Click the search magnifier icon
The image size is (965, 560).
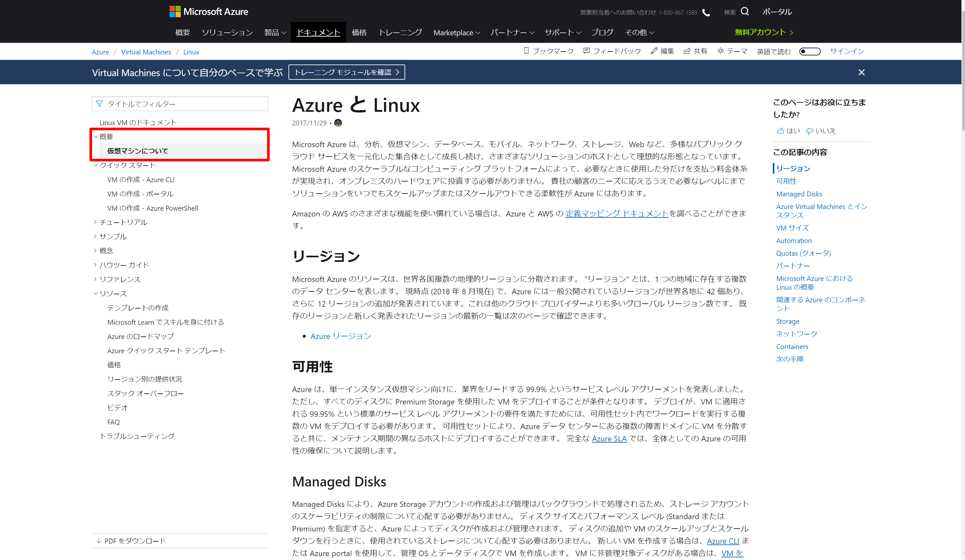click(745, 11)
